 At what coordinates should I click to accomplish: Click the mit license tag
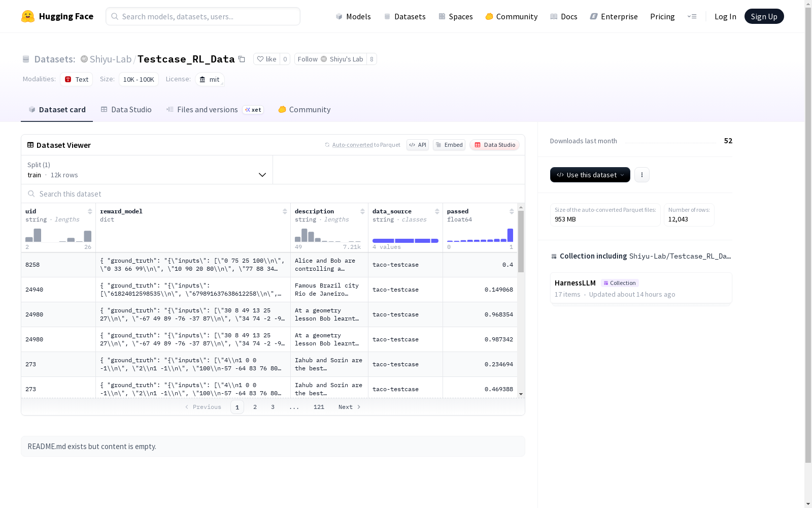(210, 79)
